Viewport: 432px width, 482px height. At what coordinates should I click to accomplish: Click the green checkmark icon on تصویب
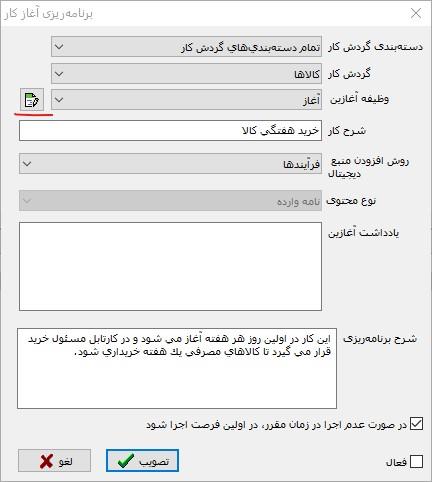(126, 461)
